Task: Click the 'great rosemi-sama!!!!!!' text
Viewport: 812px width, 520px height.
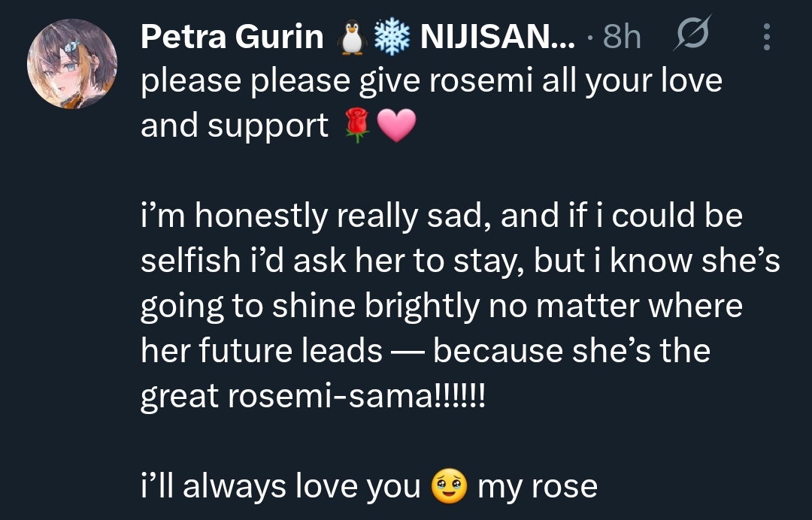Action: (x=314, y=396)
